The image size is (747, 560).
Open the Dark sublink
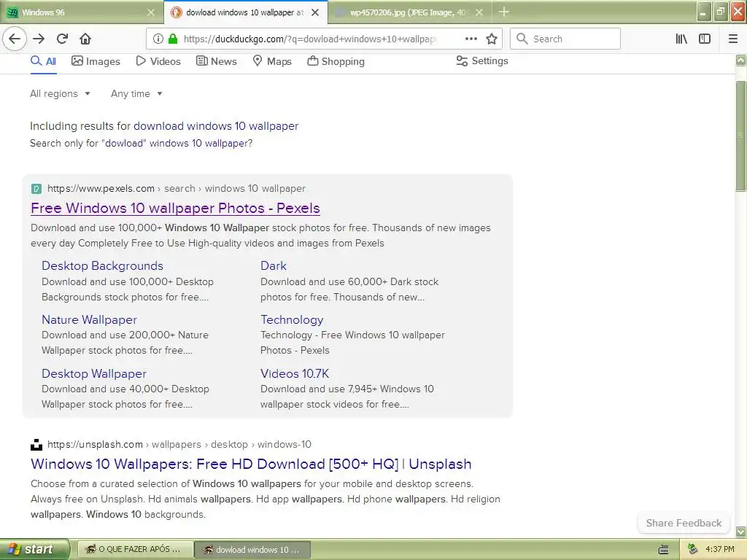274,265
